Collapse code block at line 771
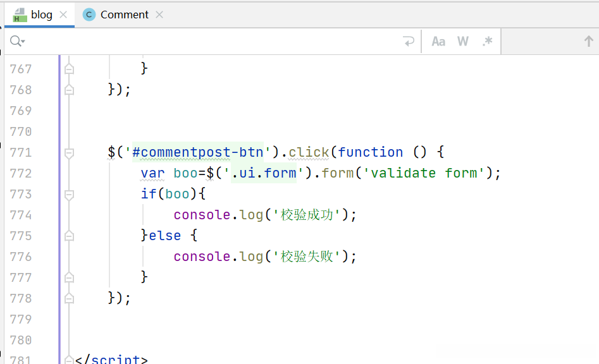This screenshot has height=364, width=599. pos(69,153)
